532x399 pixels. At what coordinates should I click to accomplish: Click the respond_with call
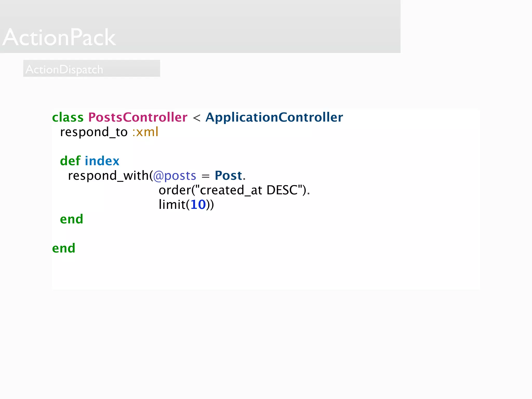108,176
